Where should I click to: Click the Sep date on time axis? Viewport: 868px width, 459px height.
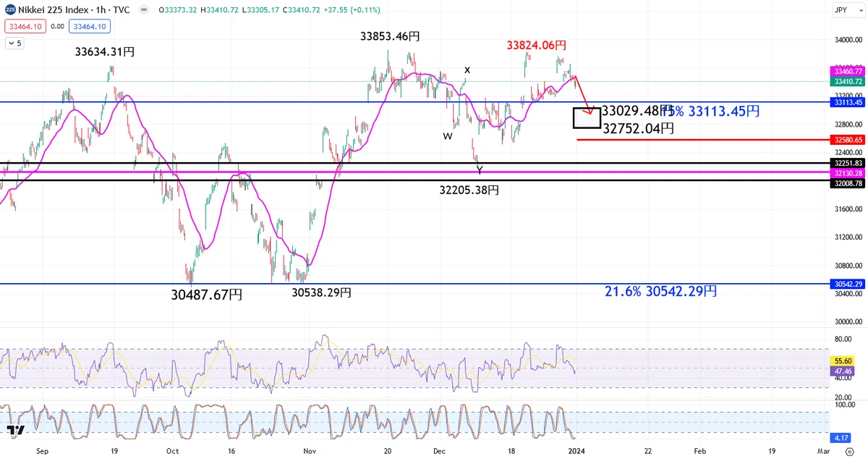pos(41,450)
